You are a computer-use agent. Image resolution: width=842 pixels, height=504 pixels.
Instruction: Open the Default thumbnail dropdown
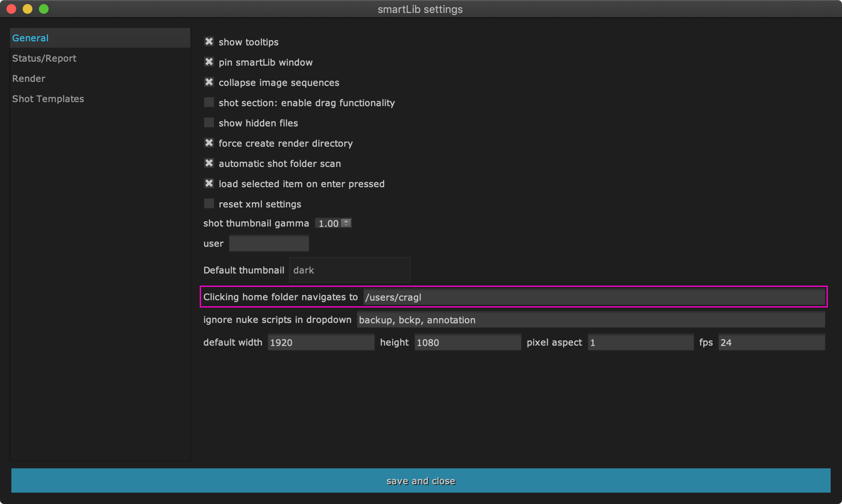350,270
